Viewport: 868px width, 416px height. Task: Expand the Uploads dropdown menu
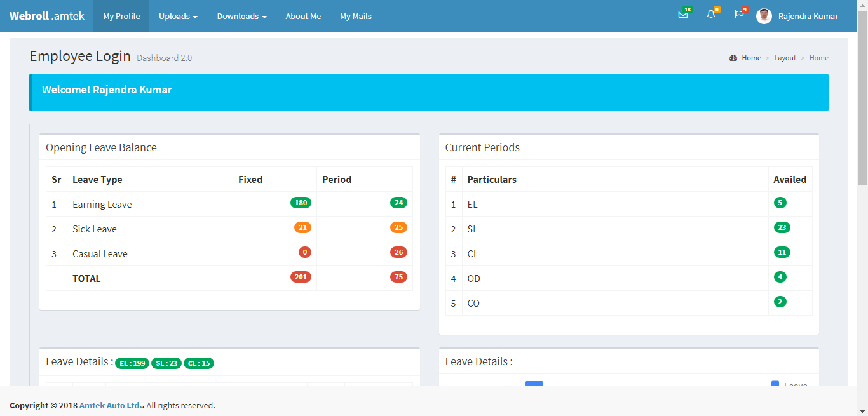pos(178,16)
